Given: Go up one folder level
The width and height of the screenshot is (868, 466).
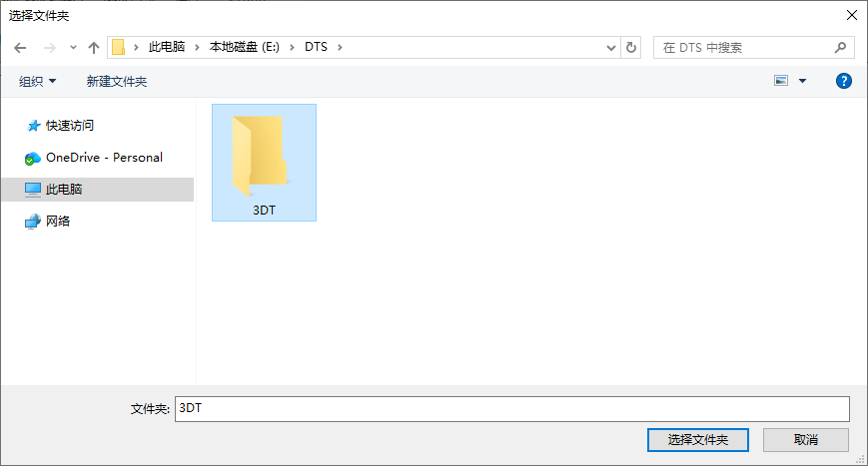Looking at the screenshot, I should click(94, 48).
